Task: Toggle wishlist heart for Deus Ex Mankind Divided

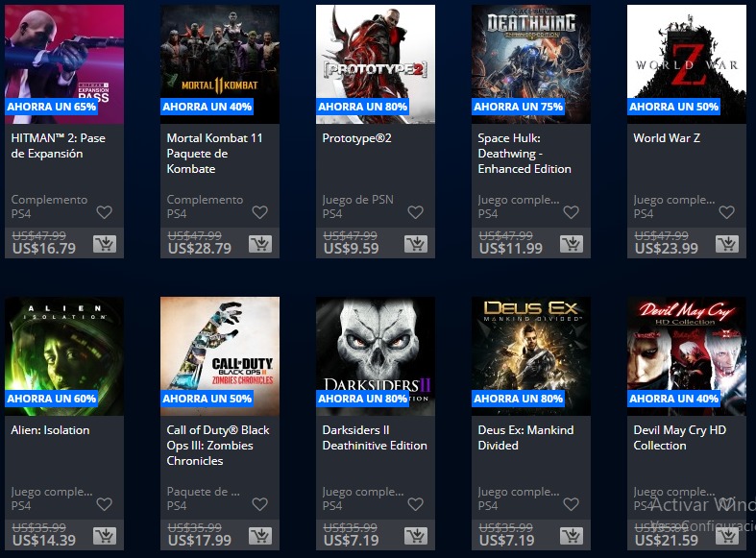Action: coord(571,504)
